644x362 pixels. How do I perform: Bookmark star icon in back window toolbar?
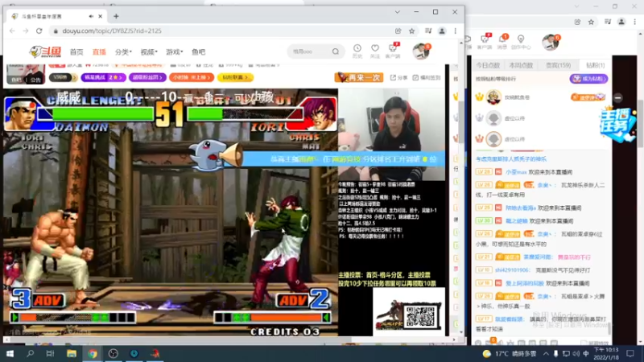(591, 23)
